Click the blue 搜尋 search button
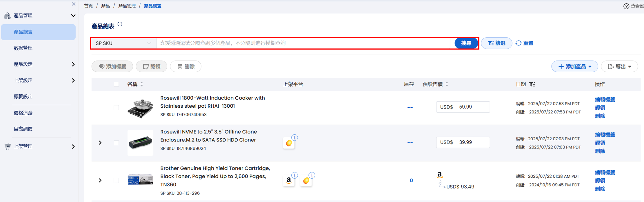 tap(466, 43)
